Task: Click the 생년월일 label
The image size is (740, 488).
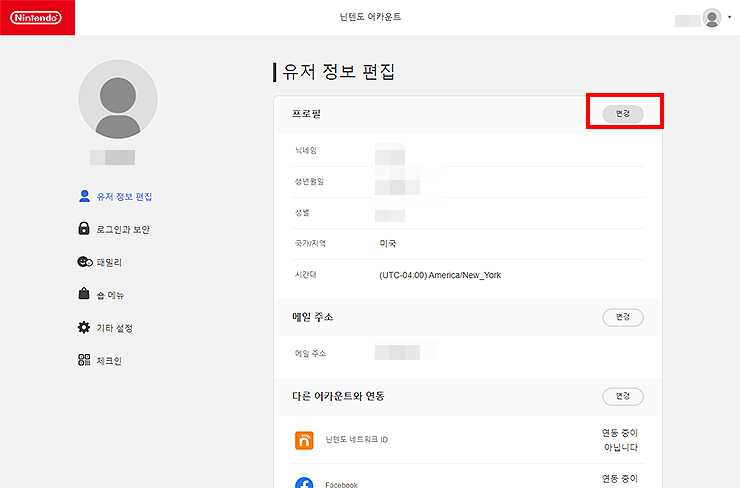Action: click(310, 181)
